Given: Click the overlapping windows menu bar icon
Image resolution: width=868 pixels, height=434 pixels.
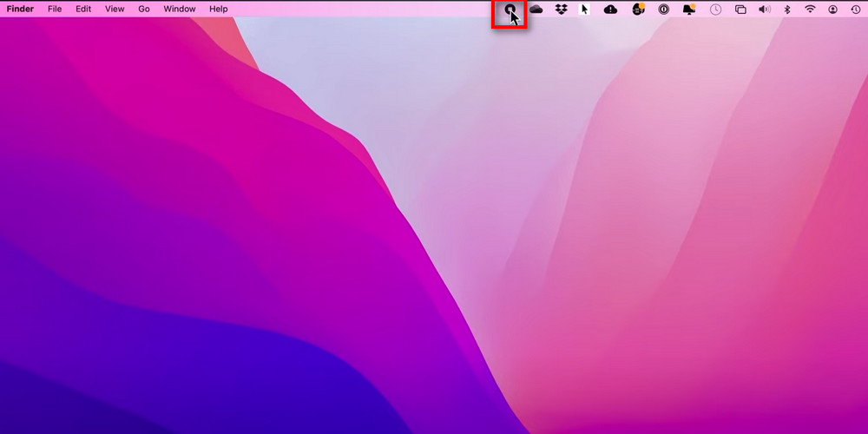Looking at the screenshot, I should click(740, 10).
